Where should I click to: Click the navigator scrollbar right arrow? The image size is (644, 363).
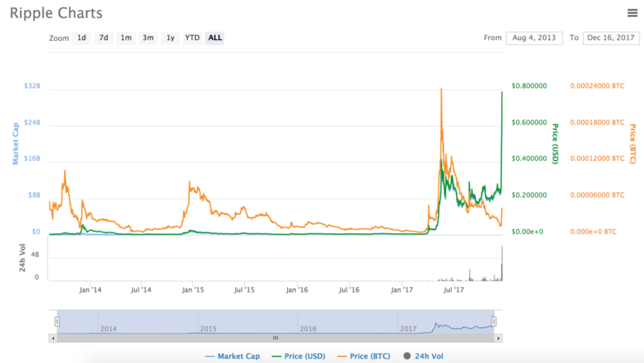coord(498,339)
